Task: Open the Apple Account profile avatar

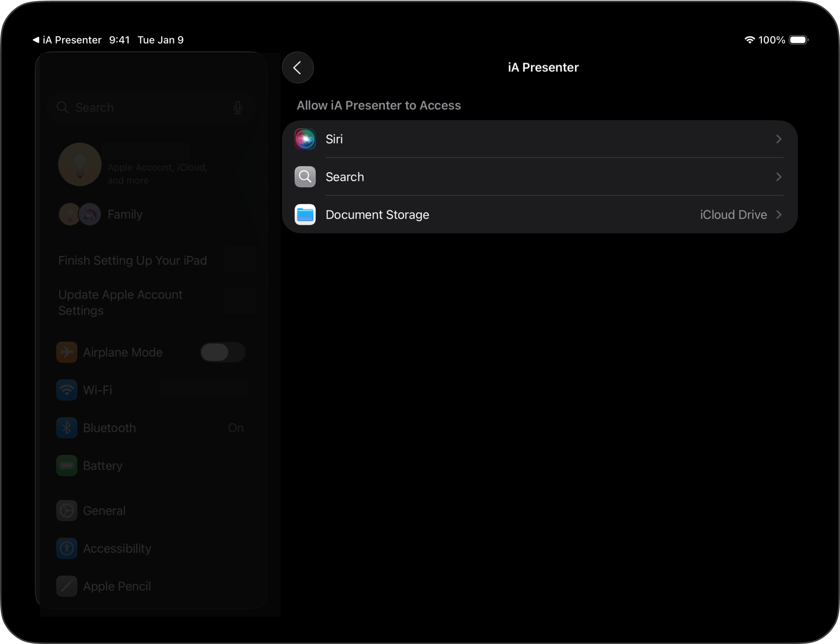Action: pyautogui.click(x=80, y=165)
